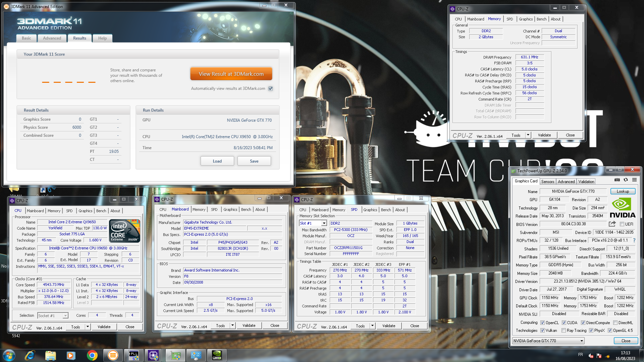The height and width of the screenshot is (362, 644).
Task: Click the GPU-Z title bar icon
Action: [513, 171]
